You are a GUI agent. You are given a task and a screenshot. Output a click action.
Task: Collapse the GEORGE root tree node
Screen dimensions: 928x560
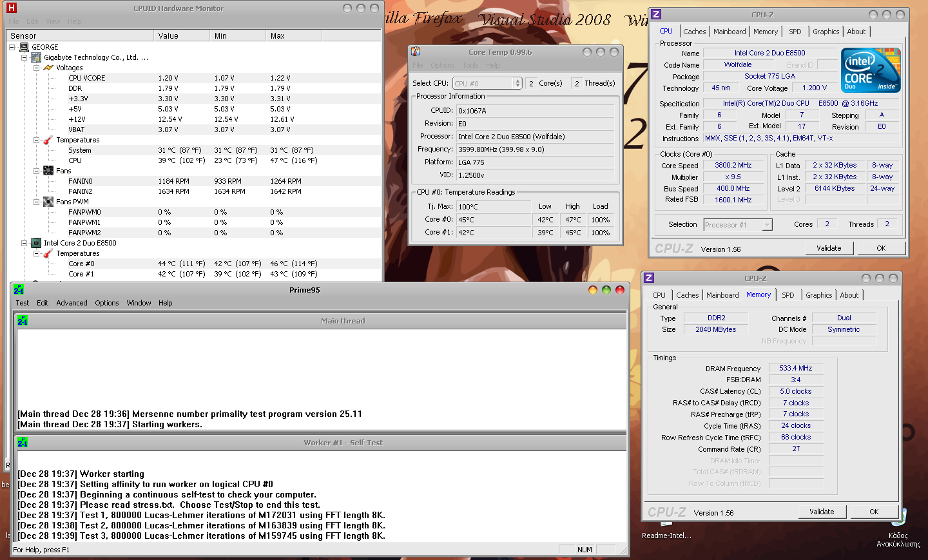click(12, 47)
